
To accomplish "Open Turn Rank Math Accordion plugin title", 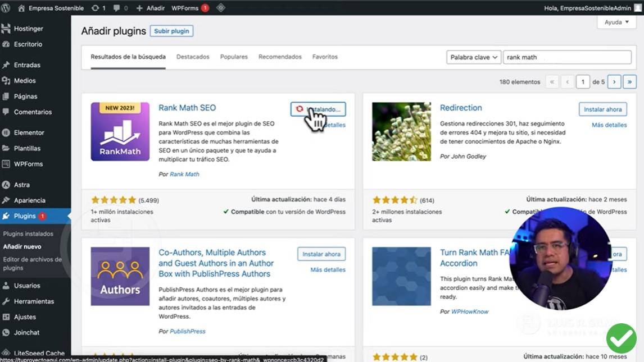I will point(475,258).
